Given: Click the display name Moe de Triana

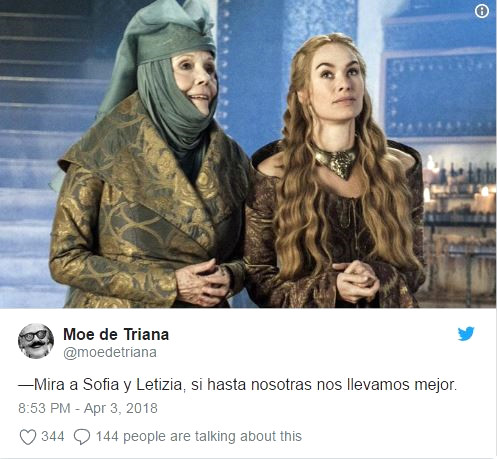Looking at the screenshot, I should 116,334.
